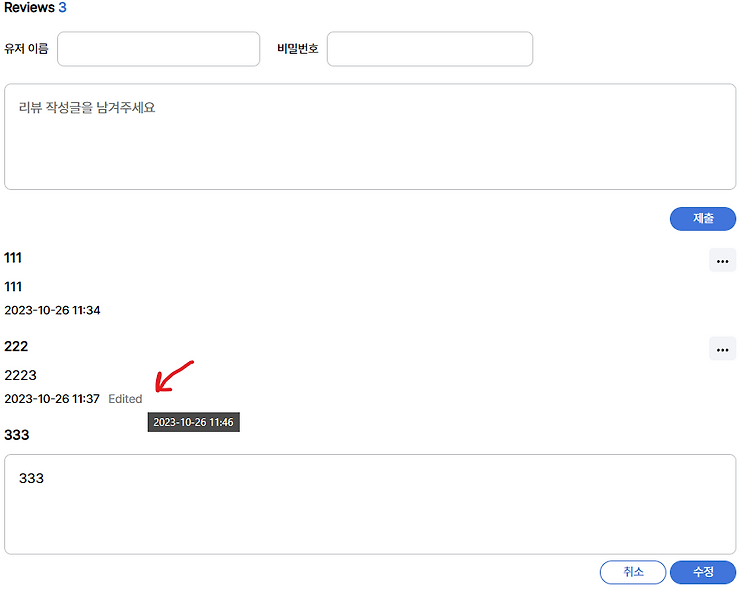This screenshot has height=598, width=750.
Task: Click the 유저 이름 label
Action: tap(26, 49)
